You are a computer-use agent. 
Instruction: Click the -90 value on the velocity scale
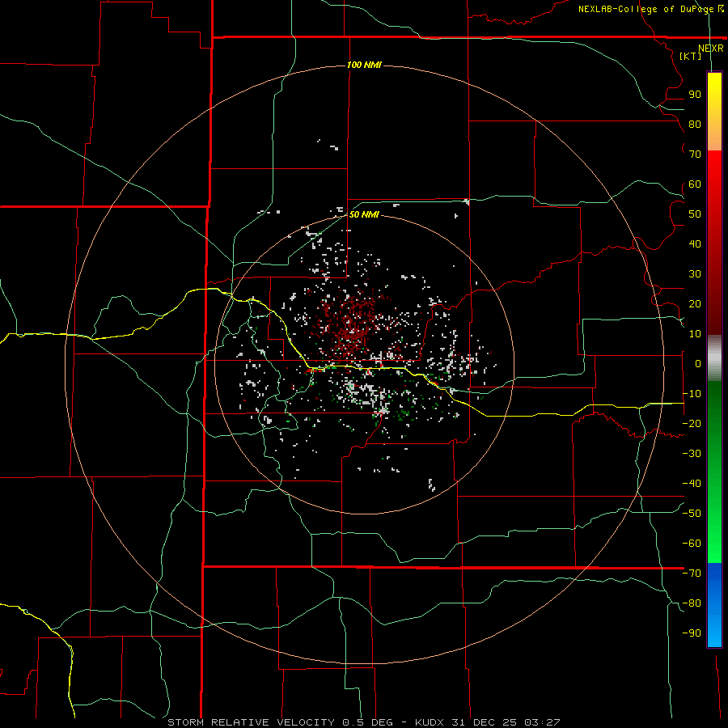pyautogui.click(x=692, y=633)
